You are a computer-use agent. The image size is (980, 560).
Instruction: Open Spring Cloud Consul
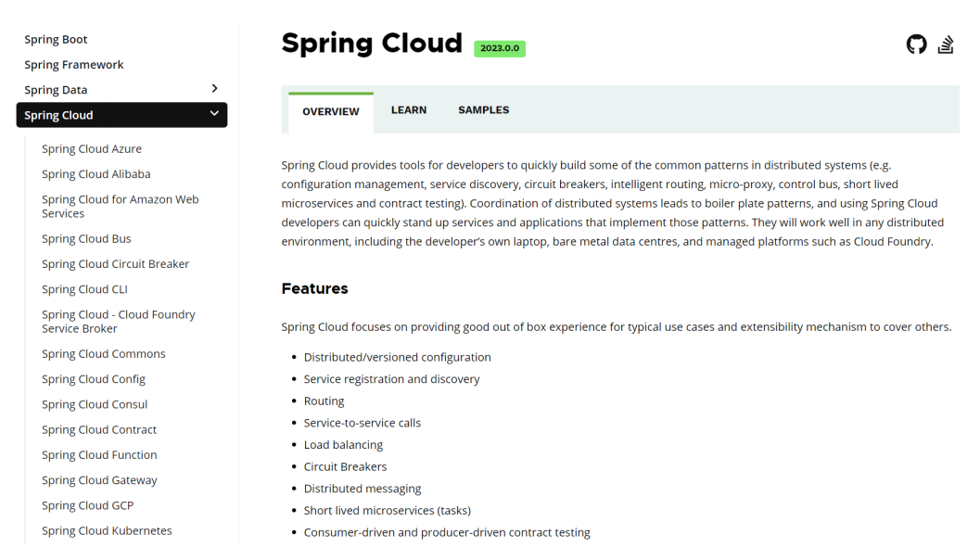(x=95, y=404)
